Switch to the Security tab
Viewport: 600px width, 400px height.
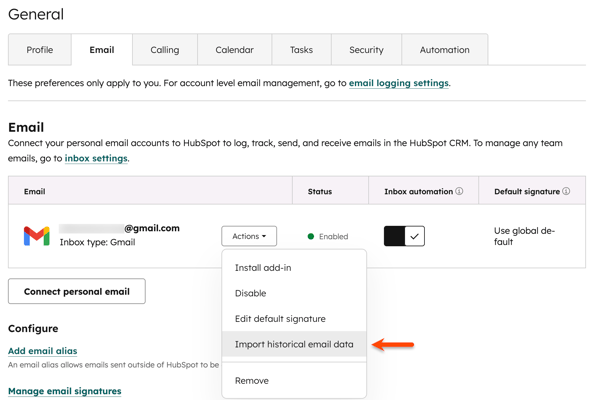[366, 50]
